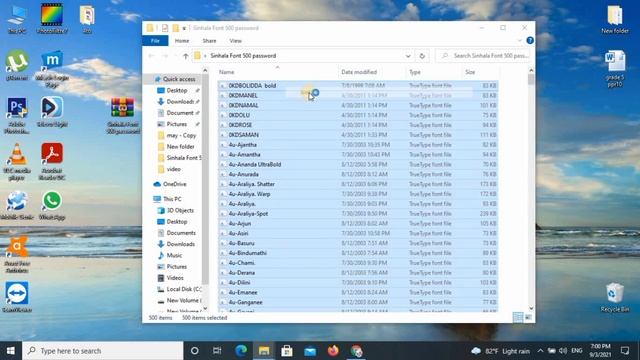Open the Sinhala Font WinRAR archive on desktop

pos(122,116)
